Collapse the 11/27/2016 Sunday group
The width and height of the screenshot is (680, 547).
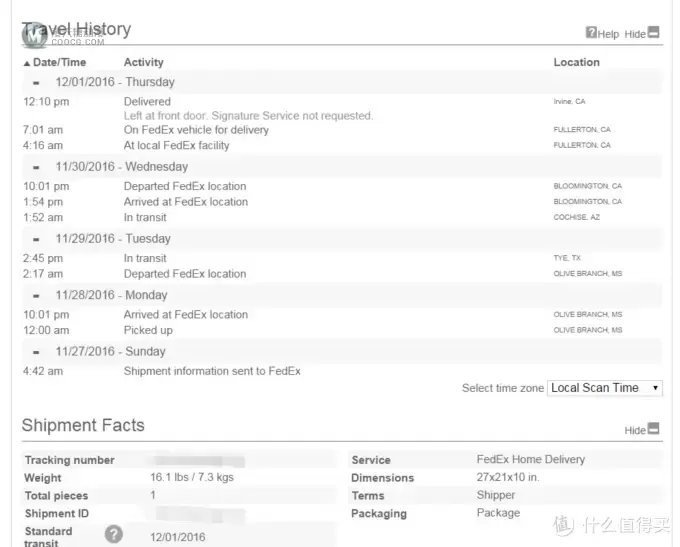click(x=36, y=352)
